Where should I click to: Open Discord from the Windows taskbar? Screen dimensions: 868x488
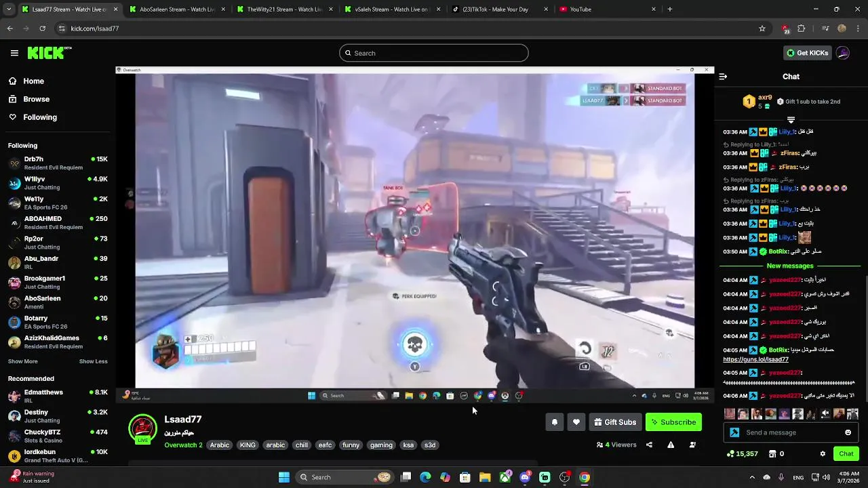(525, 477)
